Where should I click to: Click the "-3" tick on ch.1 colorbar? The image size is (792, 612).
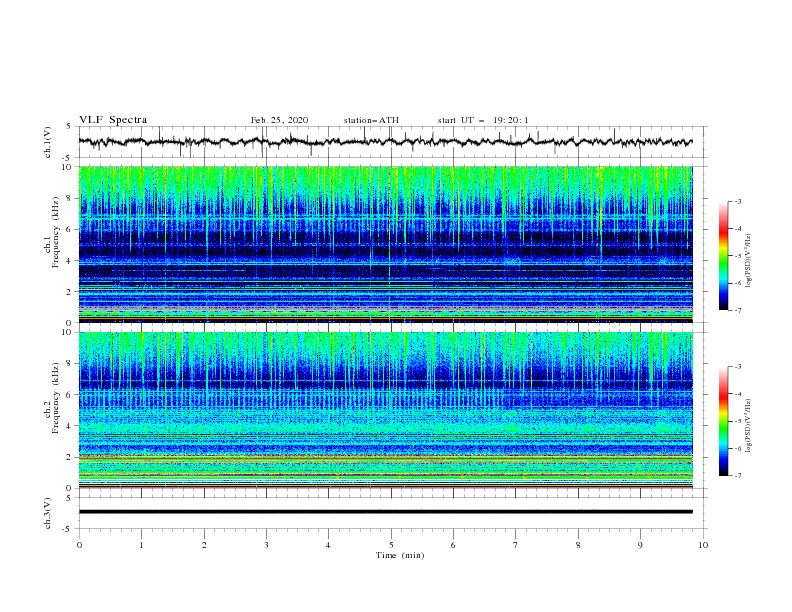pos(737,201)
